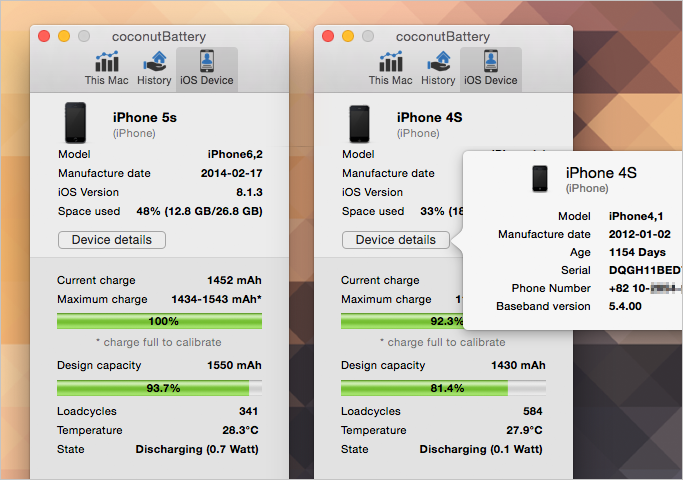Select Discharging (0.1 Watt) state
683x480 pixels.
coord(481,450)
